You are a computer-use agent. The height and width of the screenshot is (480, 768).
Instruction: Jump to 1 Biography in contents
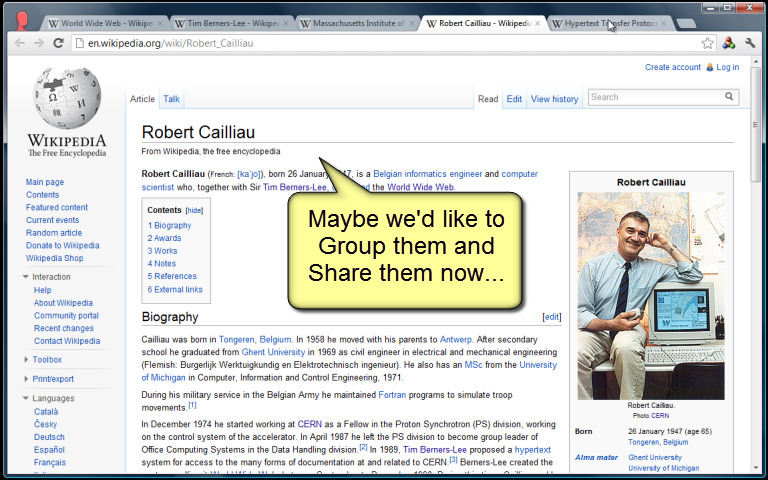point(169,225)
